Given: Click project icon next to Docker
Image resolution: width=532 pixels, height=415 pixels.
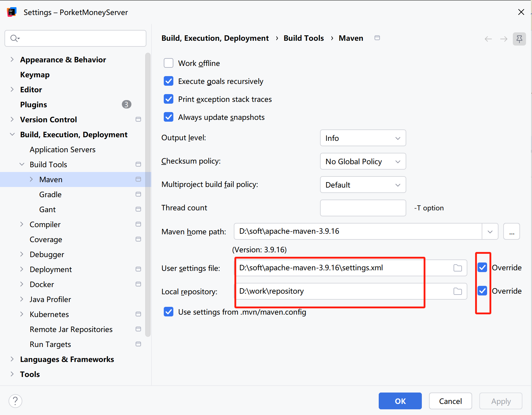Looking at the screenshot, I should [138, 284].
